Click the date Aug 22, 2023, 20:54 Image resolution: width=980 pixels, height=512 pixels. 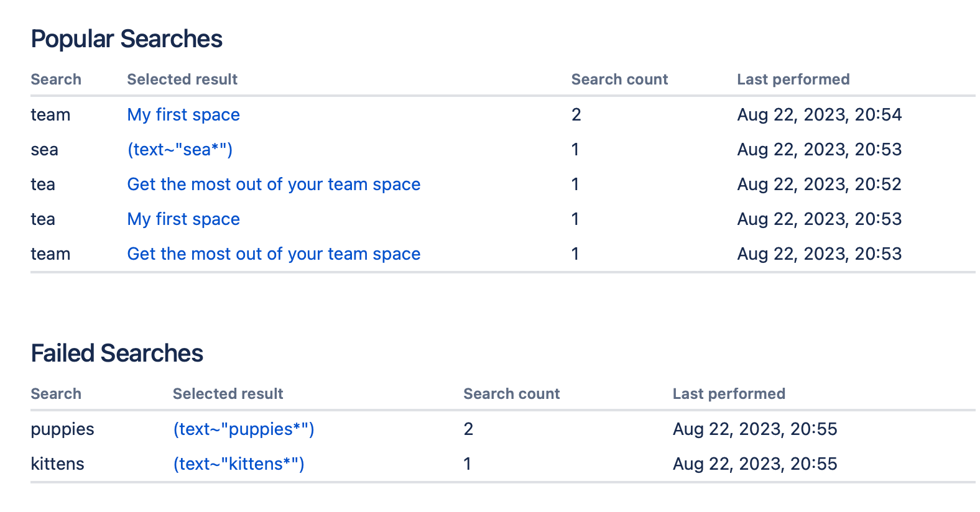(x=820, y=115)
